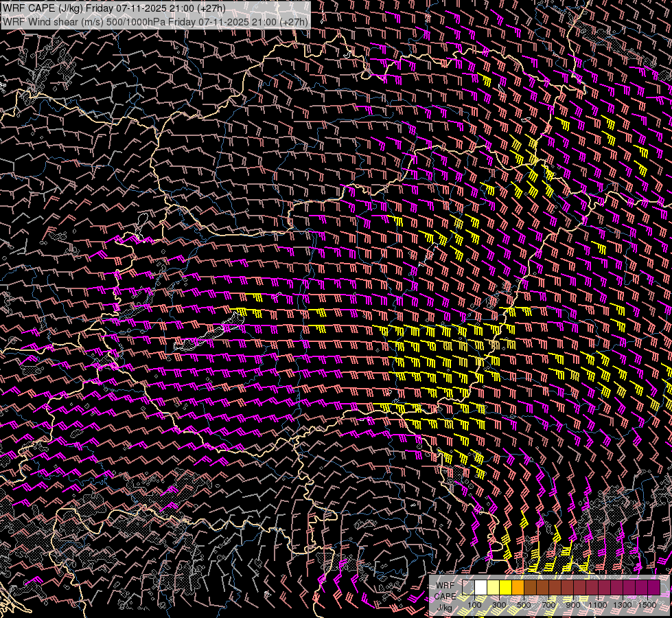Select the WRF Wind shear title line

[x=155, y=21]
